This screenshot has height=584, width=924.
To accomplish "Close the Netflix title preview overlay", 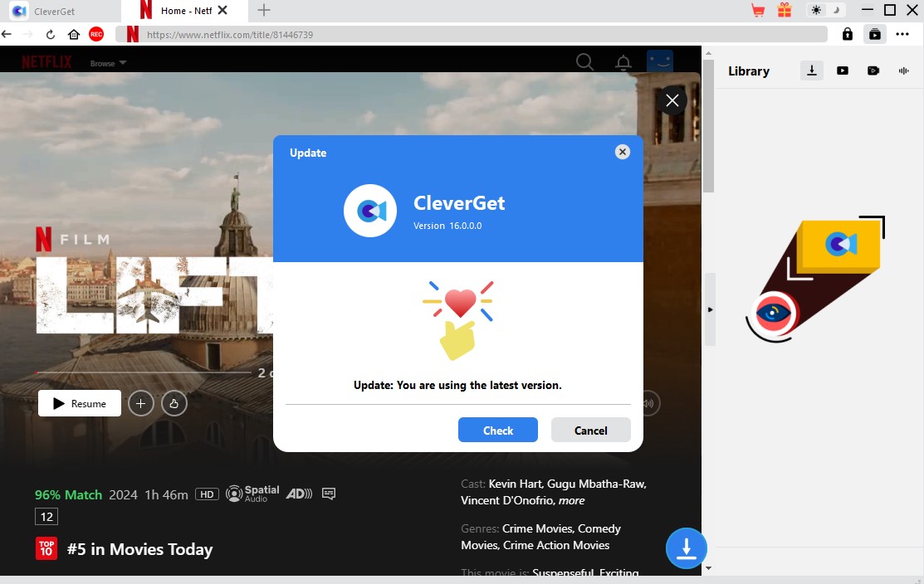I will point(672,100).
